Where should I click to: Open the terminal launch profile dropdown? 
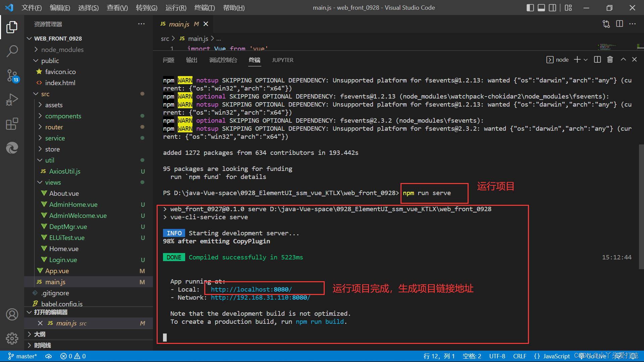tap(586, 60)
